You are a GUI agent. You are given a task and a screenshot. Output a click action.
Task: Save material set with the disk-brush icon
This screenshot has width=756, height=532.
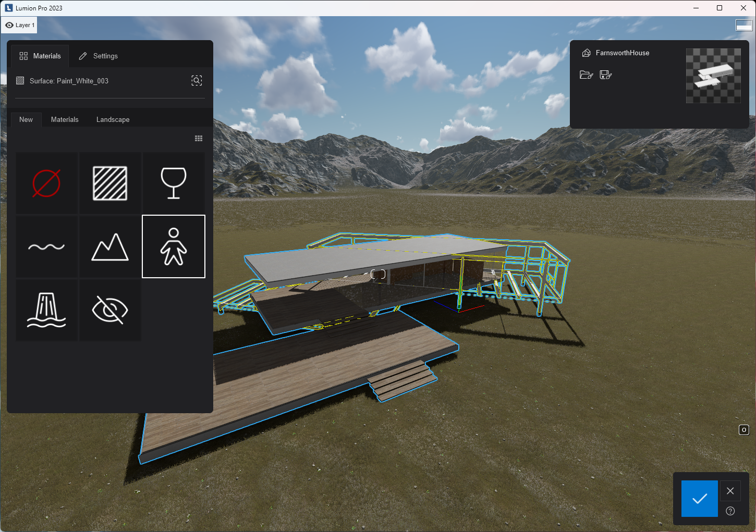pos(605,75)
